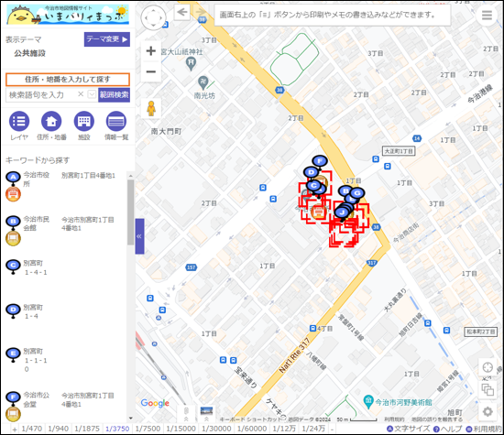Go forward with the right arrow button
This screenshot has height=435, width=504.
tap(201, 13)
